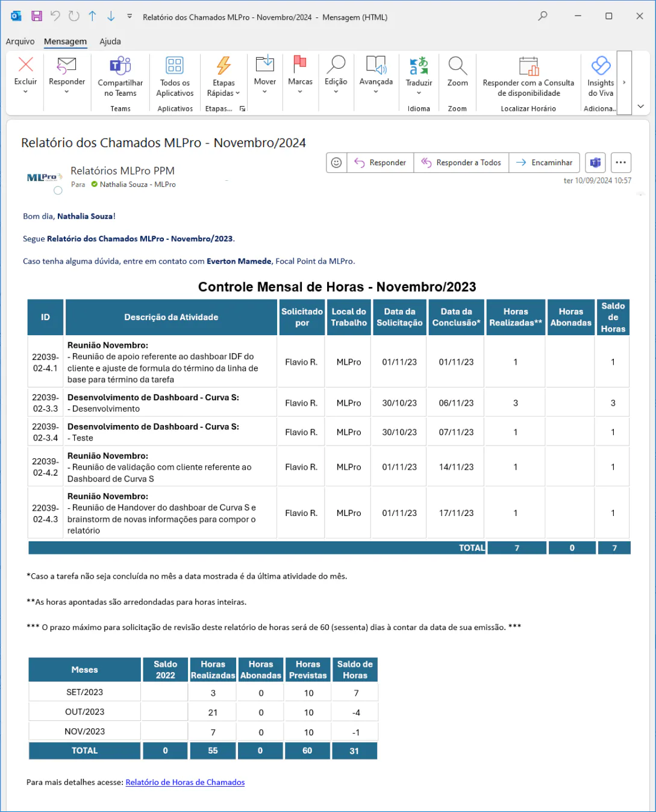Click the SET/2023 row in months table
The width and height of the screenshot is (656, 812).
pyautogui.click(x=203, y=693)
